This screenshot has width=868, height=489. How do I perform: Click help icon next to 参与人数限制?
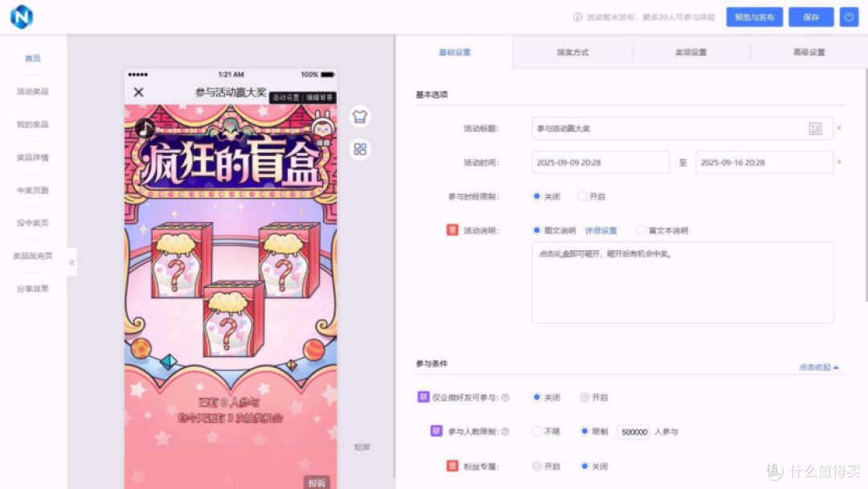pos(506,431)
